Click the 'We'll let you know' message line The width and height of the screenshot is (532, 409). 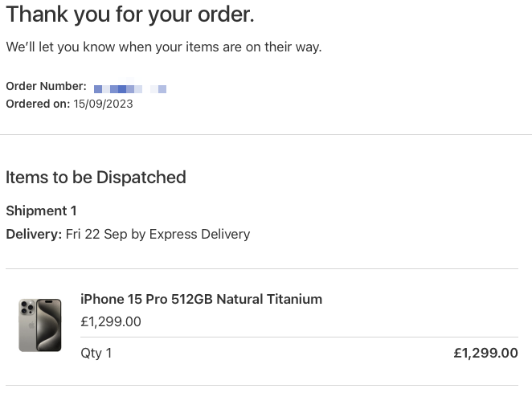(x=163, y=47)
